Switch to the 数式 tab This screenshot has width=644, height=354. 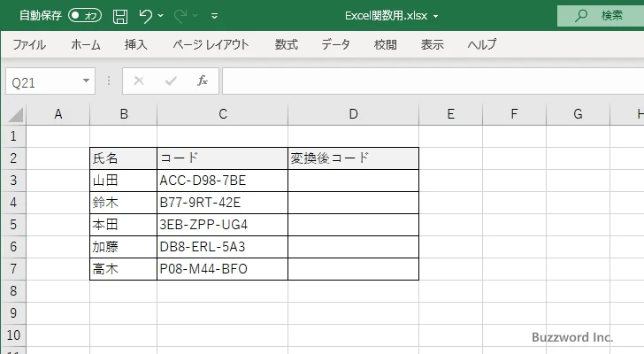[287, 44]
